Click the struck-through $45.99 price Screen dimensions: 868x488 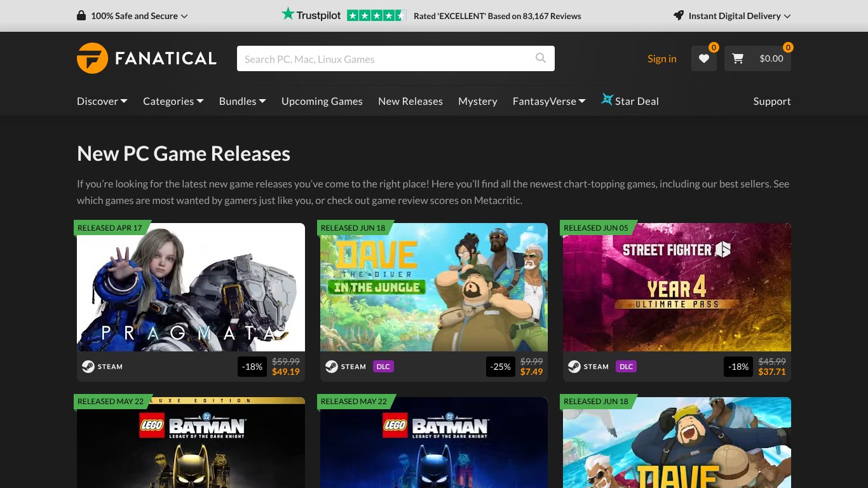point(772,362)
